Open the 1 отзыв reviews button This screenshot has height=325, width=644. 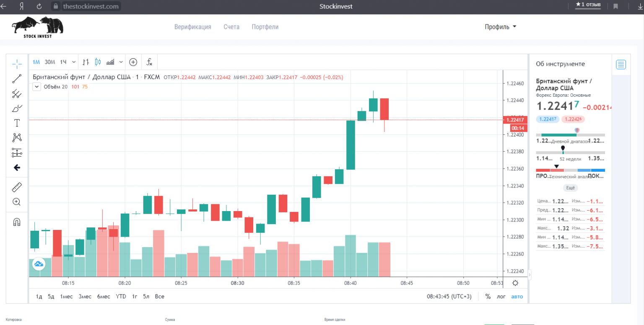click(x=588, y=5)
